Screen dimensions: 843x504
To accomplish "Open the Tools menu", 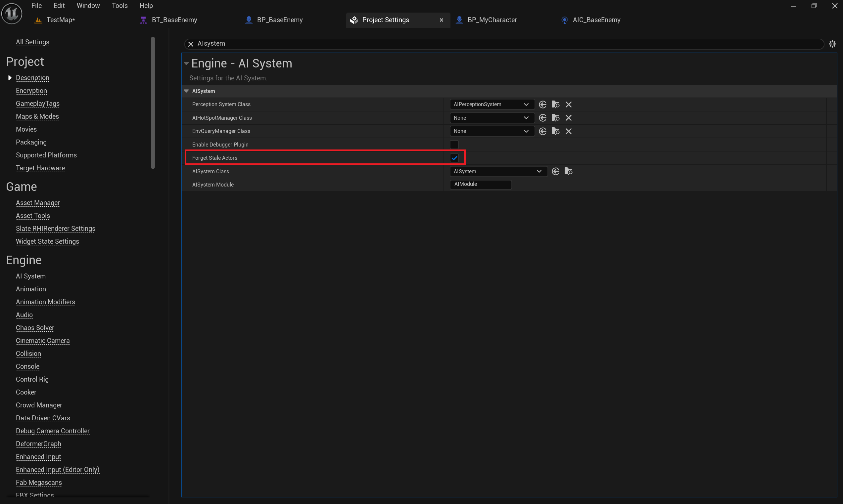I will (120, 5).
